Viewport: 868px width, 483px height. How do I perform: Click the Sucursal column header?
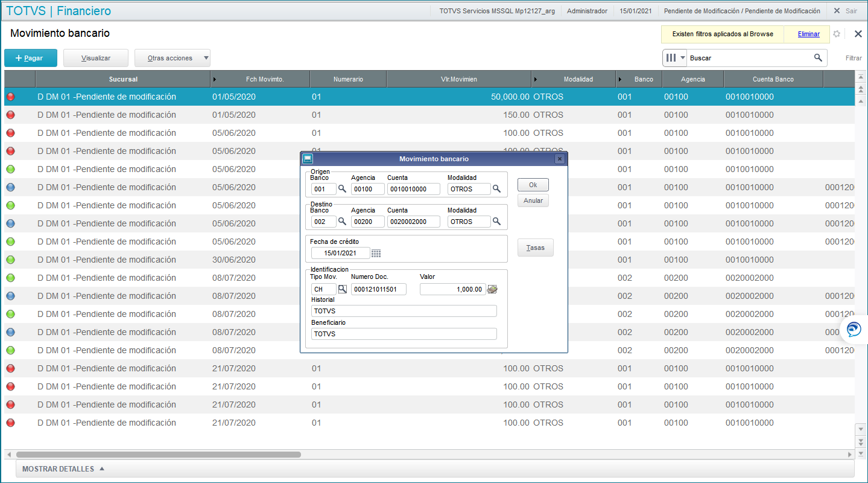tap(123, 79)
